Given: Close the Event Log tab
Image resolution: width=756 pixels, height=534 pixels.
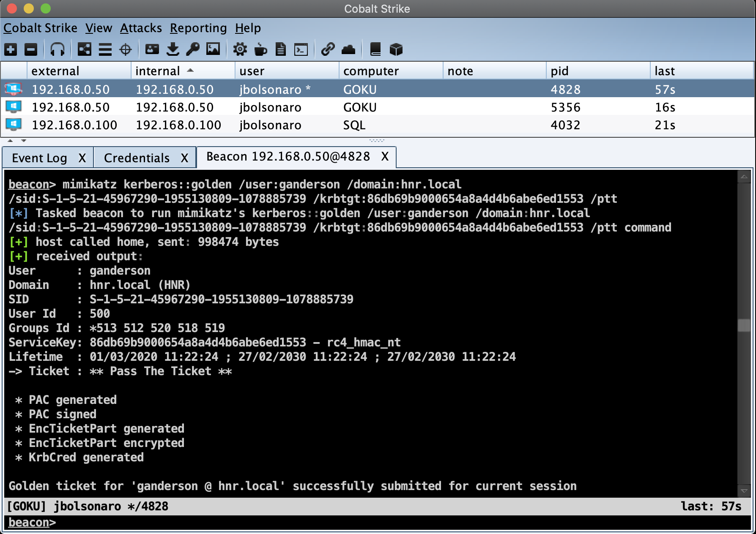Looking at the screenshot, I should [x=82, y=158].
